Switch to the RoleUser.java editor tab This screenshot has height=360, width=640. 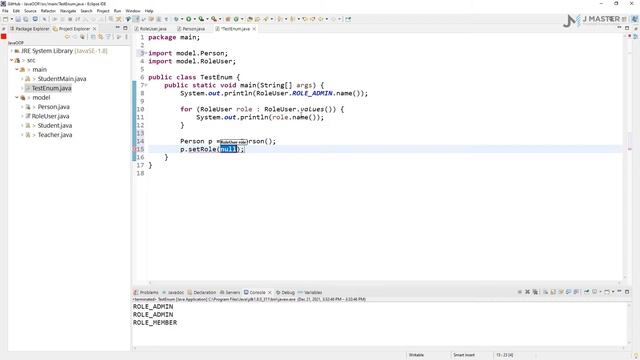[151, 29]
